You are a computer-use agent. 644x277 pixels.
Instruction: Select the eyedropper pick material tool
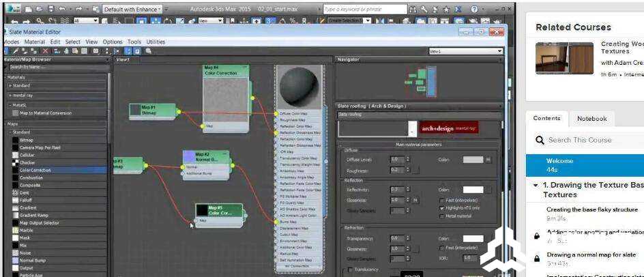pos(15,51)
